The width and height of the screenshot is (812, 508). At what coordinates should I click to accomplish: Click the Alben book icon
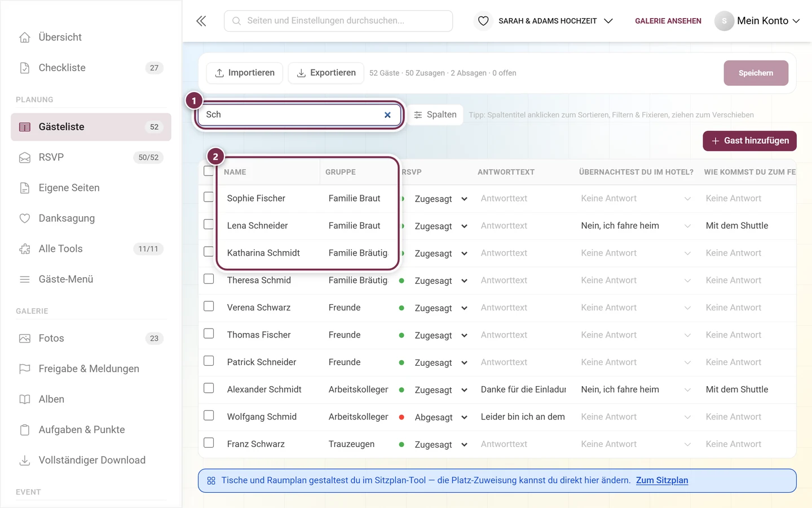pyautogui.click(x=25, y=400)
